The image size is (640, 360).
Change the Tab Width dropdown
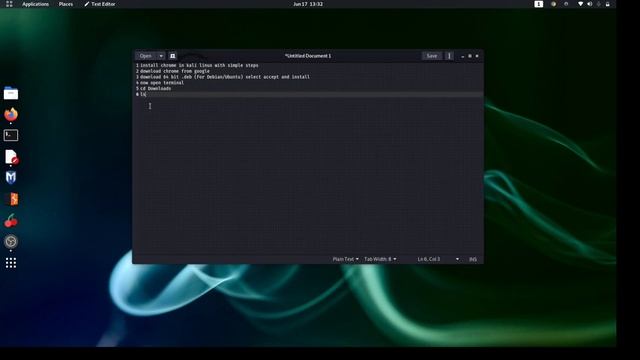tap(380, 259)
